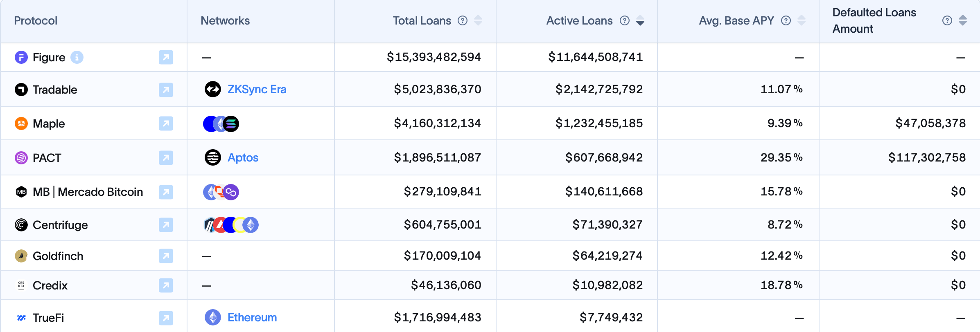Open the ZKSync Era network link
980x332 pixels.
pyautogui.click(x=257, y=89)
